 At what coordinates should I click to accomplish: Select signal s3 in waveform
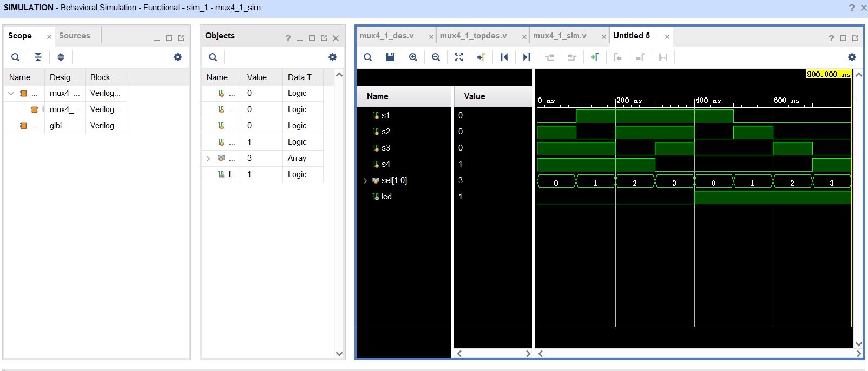(385, 148)
